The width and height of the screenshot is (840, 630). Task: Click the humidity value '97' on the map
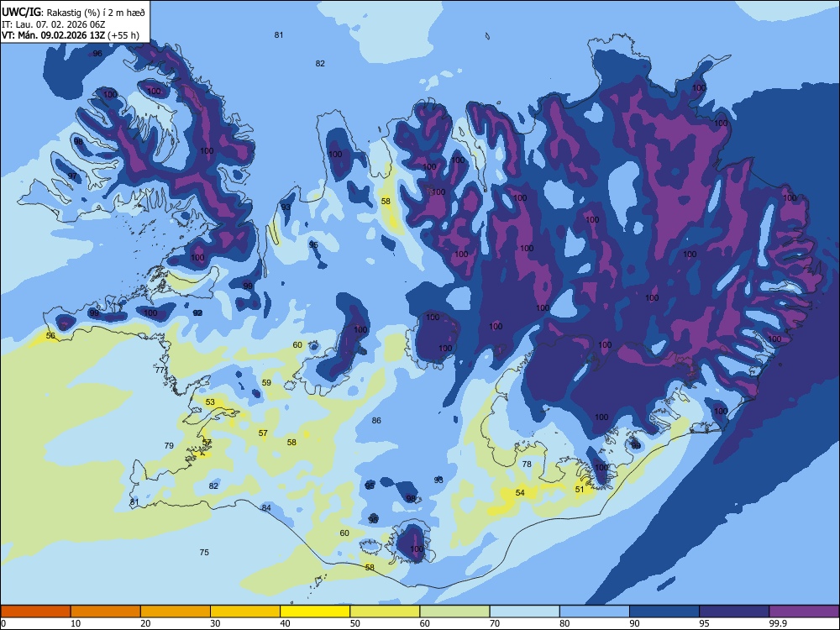[x=72, y=176]
